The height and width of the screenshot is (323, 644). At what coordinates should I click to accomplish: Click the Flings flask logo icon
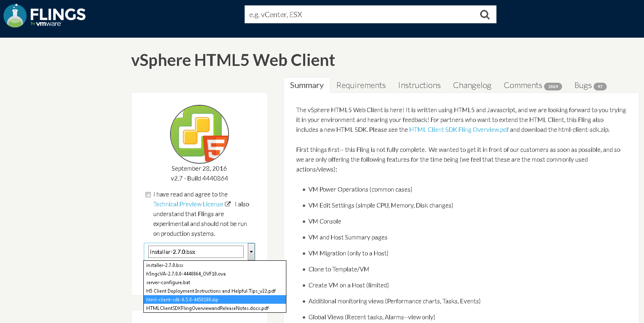tap(15, 16)
